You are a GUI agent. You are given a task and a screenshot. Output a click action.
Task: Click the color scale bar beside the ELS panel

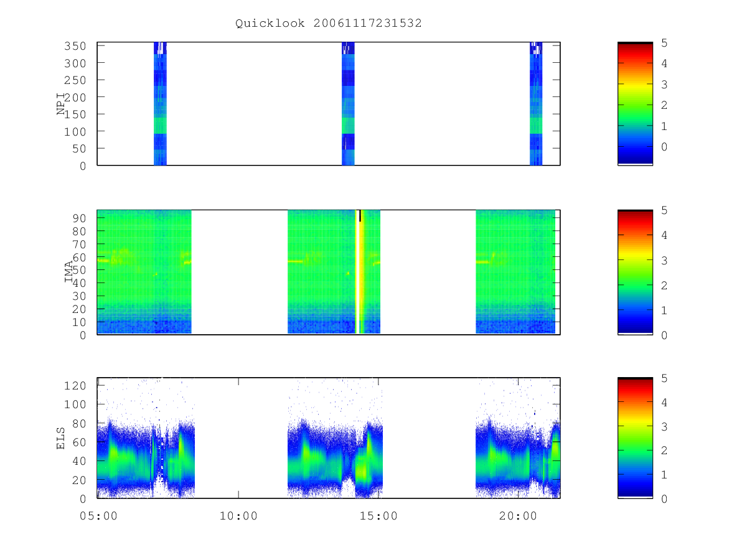click(635, 438)
